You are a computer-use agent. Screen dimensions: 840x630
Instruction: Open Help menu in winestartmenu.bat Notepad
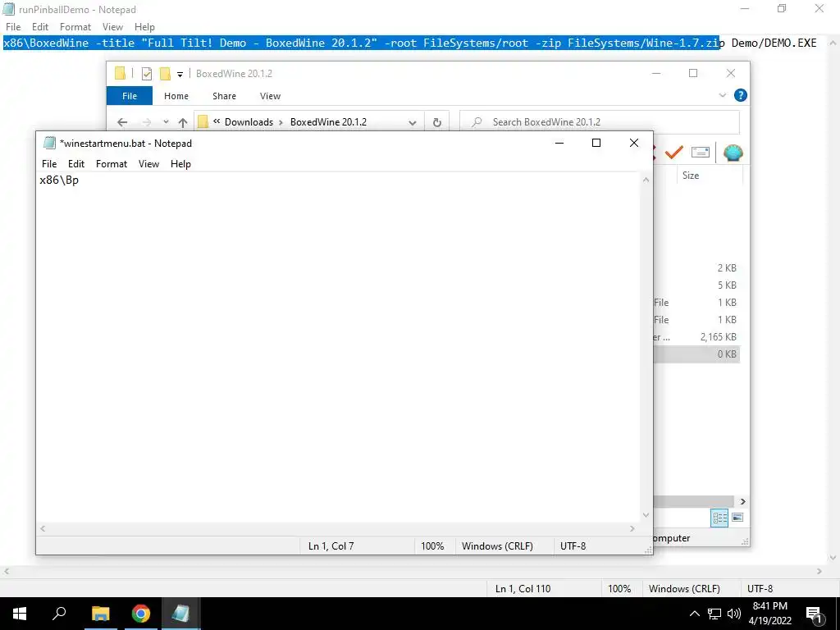(x=180, y=164)
